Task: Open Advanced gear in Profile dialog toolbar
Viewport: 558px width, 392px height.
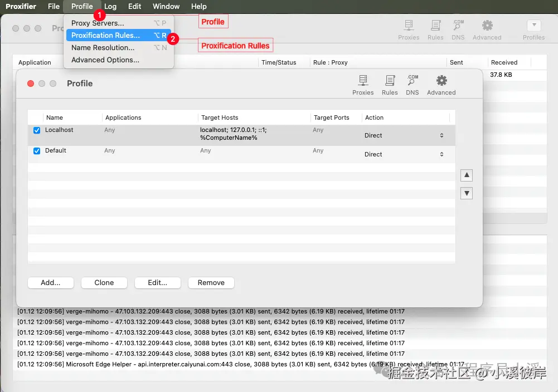Action: pos(441,85)
